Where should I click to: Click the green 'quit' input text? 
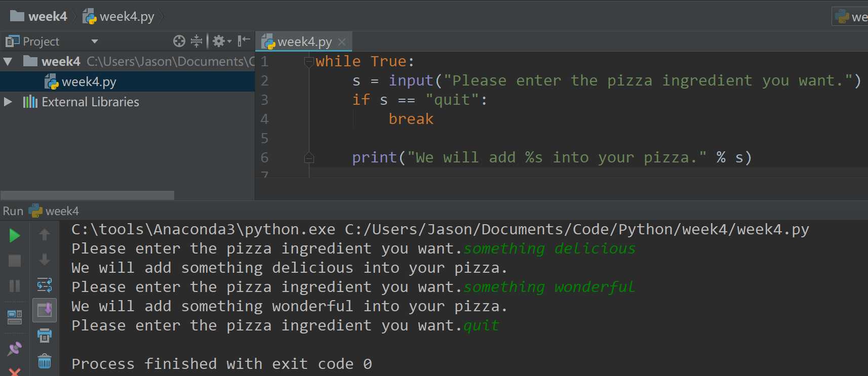click(x=481, y=326)
